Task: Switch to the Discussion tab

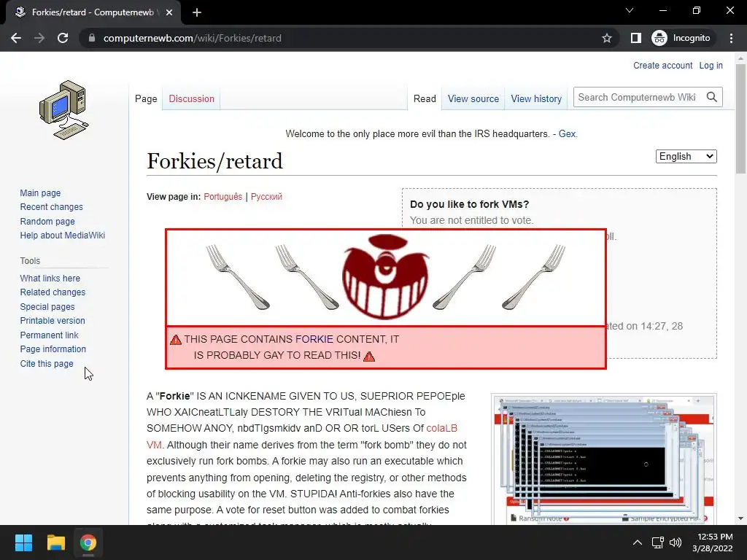Action: pyautogui.click(x=192, y=98)
